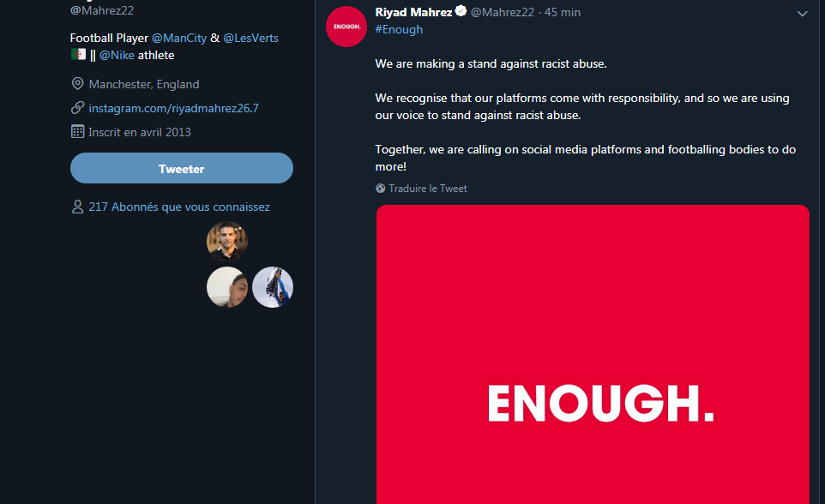
Task: Click the verified badge next to Riyad Mahrez
Action: coord(461,12)
